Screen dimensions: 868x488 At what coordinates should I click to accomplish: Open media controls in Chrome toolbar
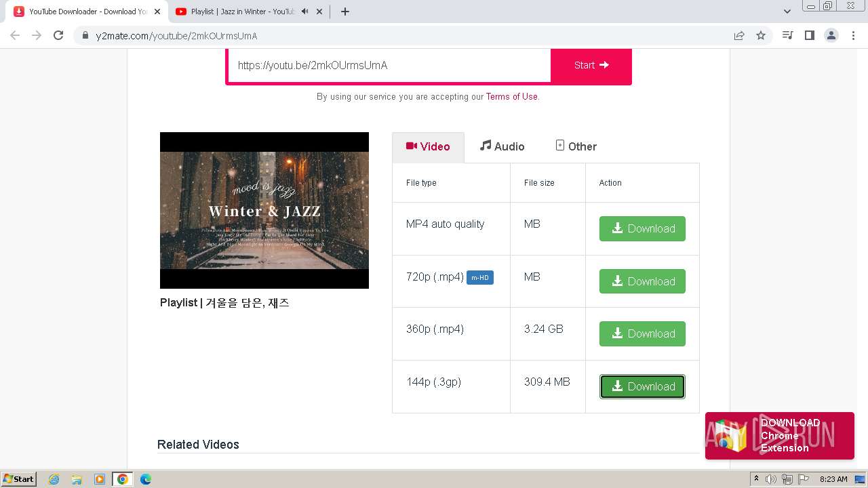(x=787, y=35)
